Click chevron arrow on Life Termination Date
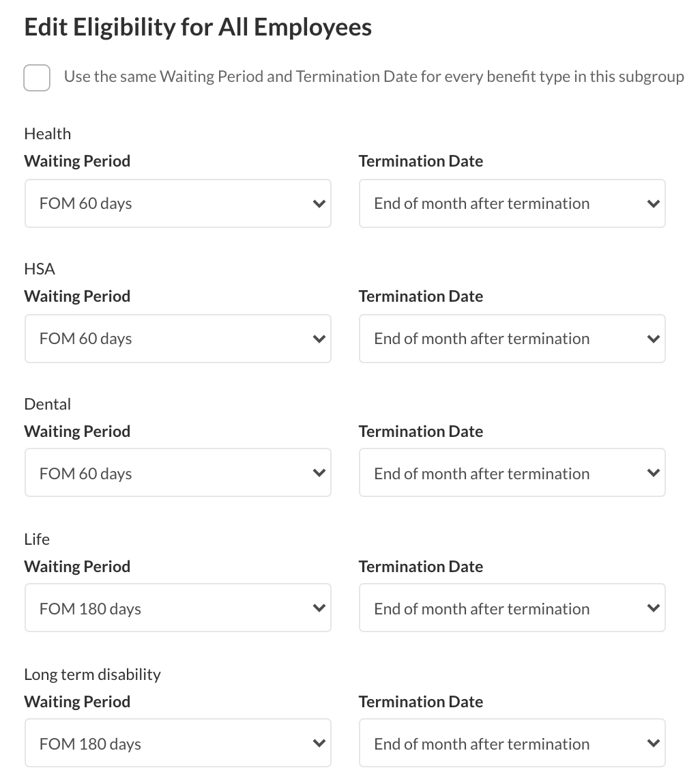This screenshot has width=700, height=781. coord(654,608)
